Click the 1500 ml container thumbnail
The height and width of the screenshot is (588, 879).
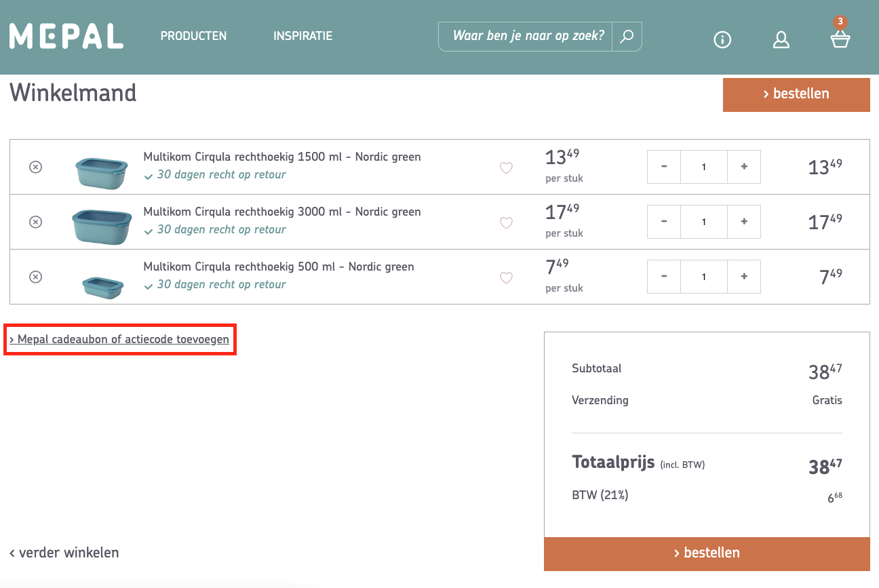tap(101, 172)
